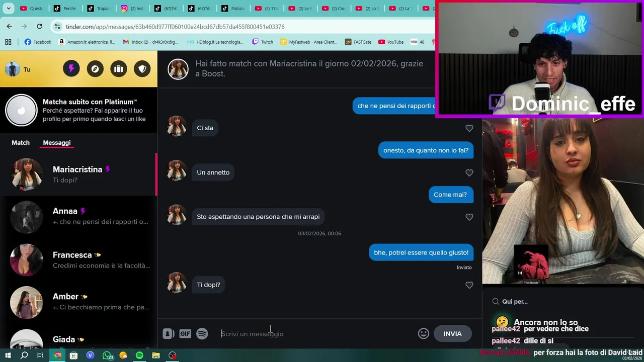Like the 'Ci sta' message heart

pos(469,128)
